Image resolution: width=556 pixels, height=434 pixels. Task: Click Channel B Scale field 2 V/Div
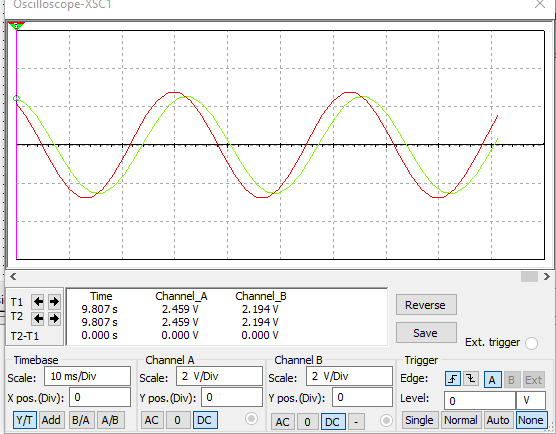349,376
